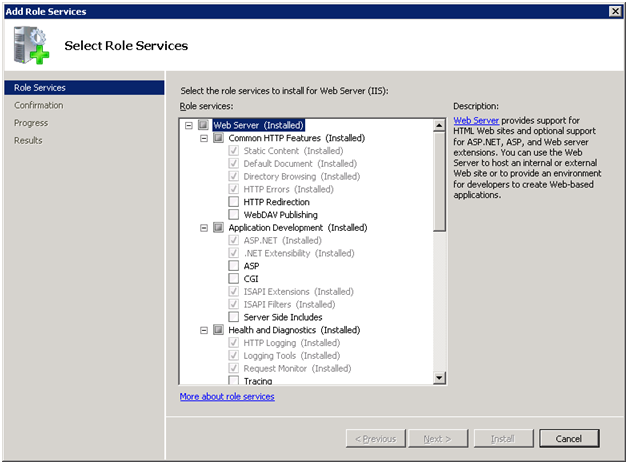Open the More about role services link

tap(227, 397)
